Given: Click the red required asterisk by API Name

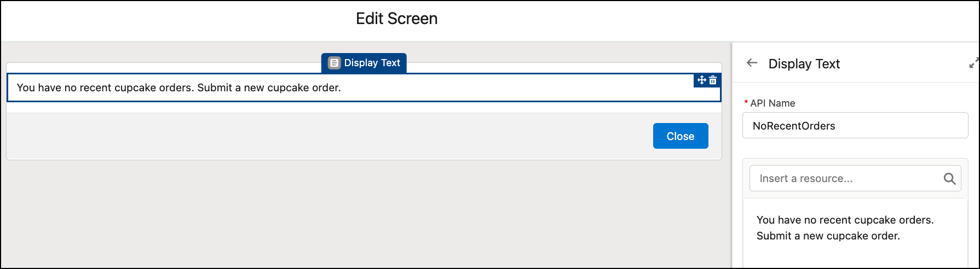Looking at the screenshot, I should coord(746,102).
